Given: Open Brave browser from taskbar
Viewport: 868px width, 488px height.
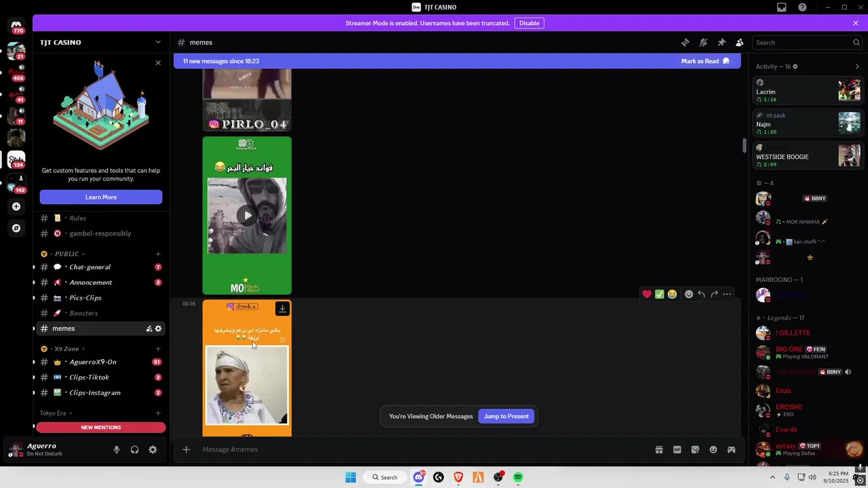Looking at the screenshot, I should pos(458,477).
